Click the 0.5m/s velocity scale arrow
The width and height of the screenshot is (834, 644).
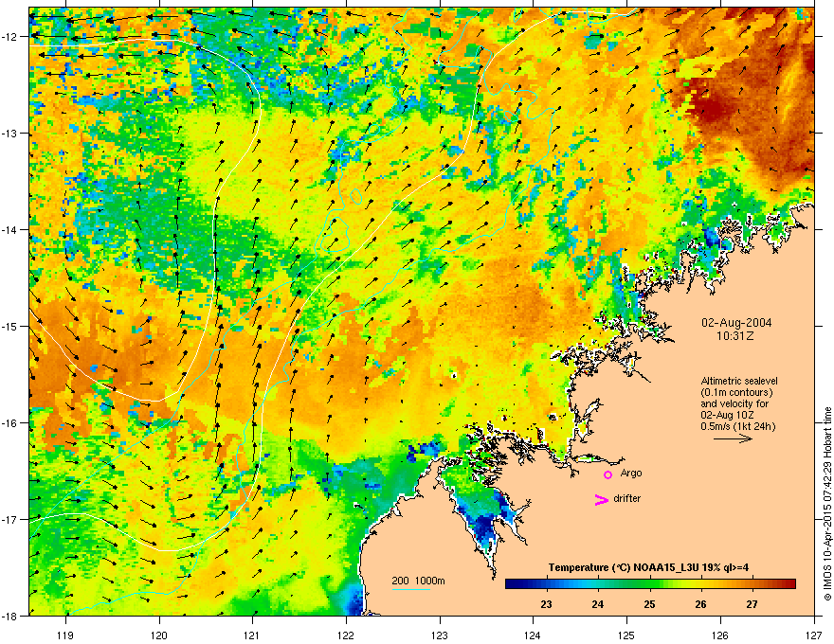tap(733, 438)
